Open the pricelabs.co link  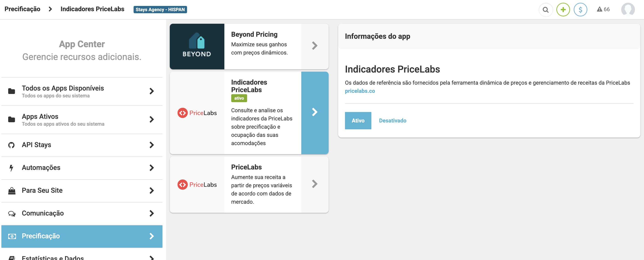point(360,91)
